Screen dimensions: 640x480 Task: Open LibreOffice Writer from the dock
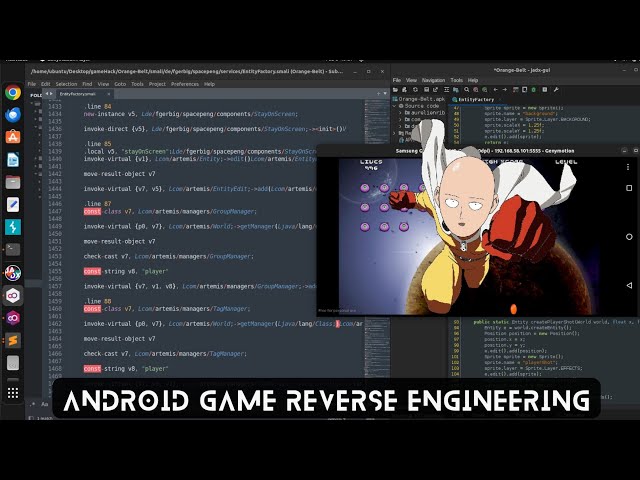coord(13,160)
